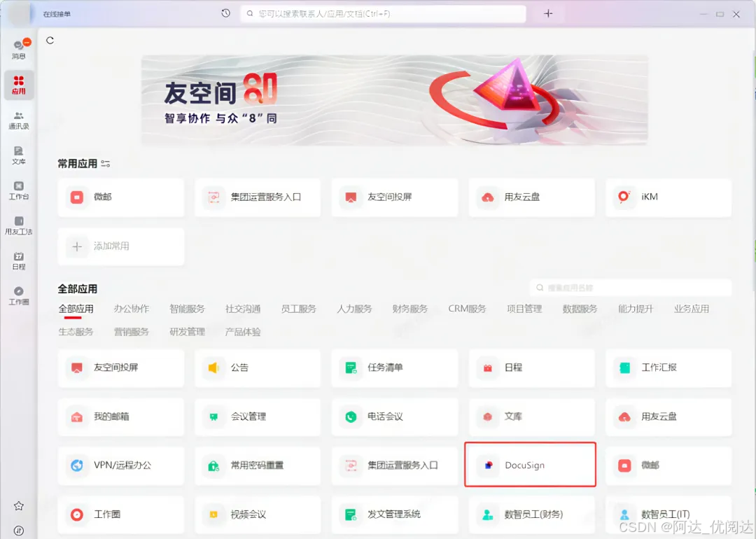Switch to the 智能服务 tab

point(187,309)
